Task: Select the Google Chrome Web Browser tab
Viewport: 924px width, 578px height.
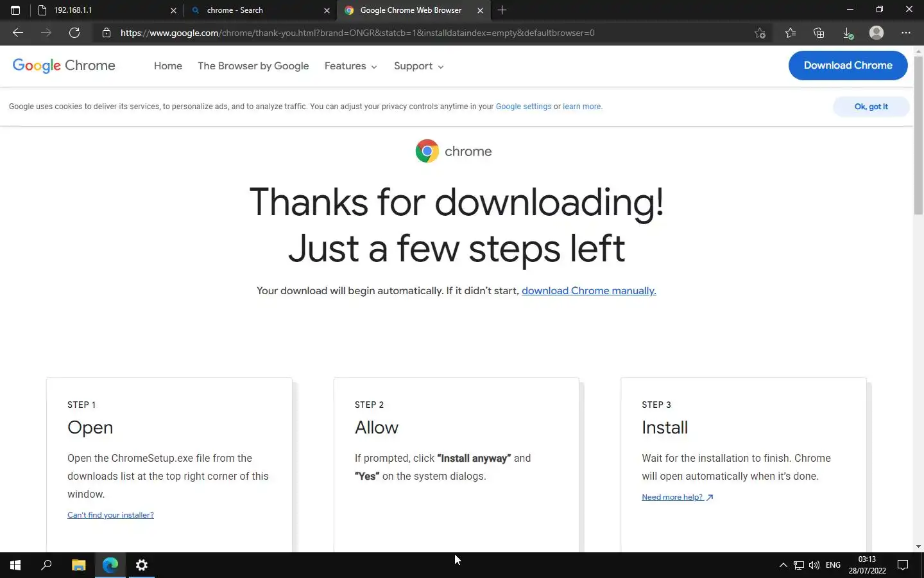Action: click(413, 10)
